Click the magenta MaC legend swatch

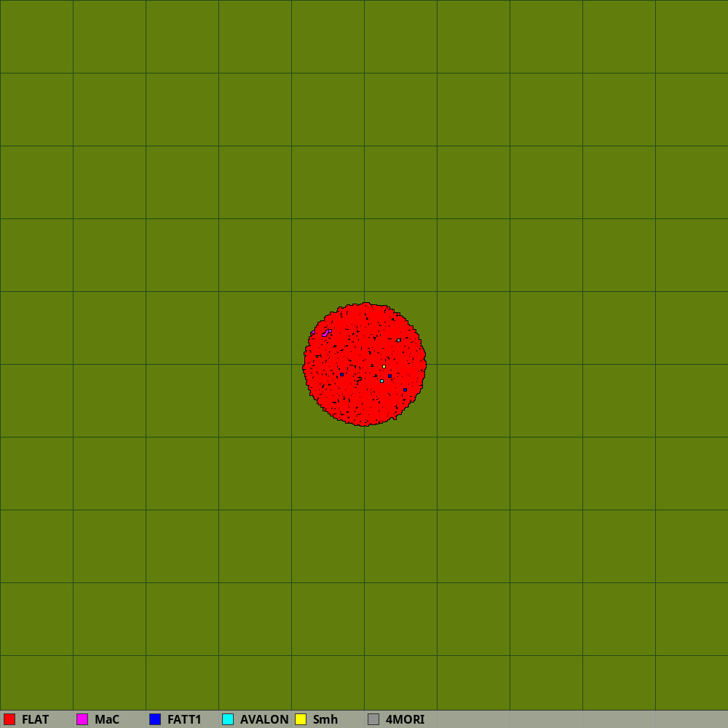pyautogui.click(x=82, y=719)
